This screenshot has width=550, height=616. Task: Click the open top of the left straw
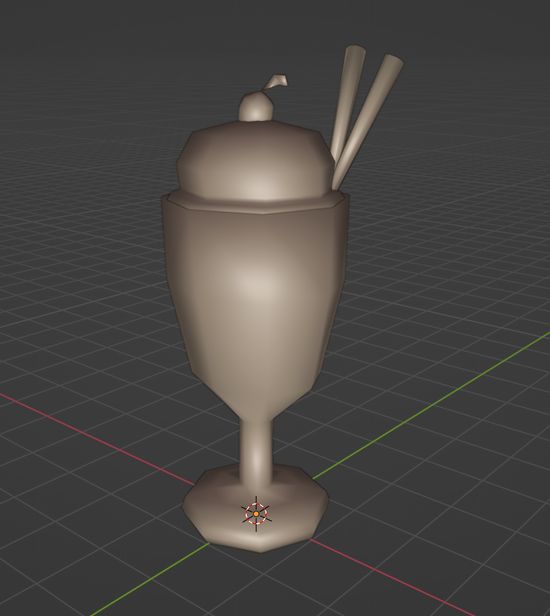point(355,49)
